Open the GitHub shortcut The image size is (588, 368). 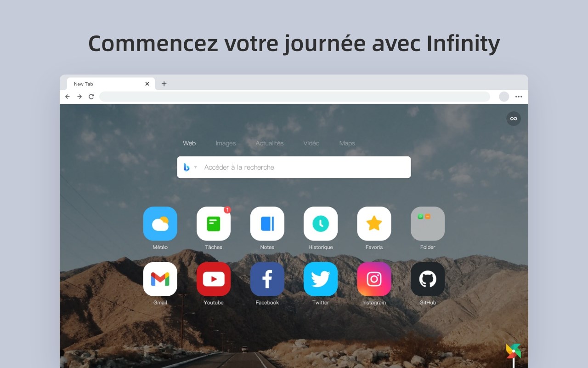tap(428, 279)
